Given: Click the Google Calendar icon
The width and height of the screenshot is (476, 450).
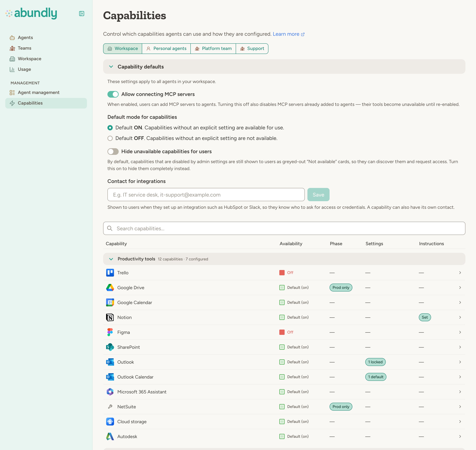Looking at the screenshot, I should (x=110, y=302).
